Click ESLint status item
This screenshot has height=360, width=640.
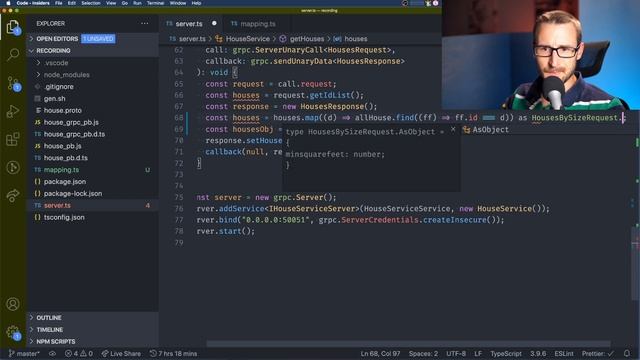(564, 353)
